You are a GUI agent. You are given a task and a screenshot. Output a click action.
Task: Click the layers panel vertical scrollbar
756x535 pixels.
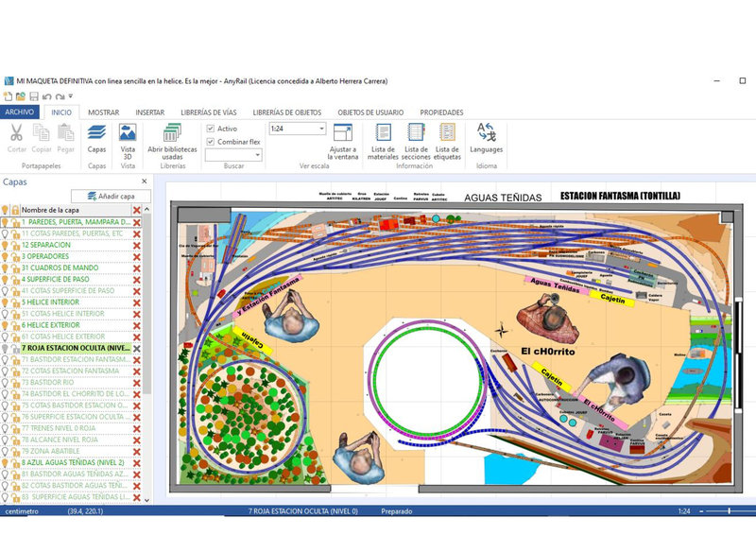[147, 305]
